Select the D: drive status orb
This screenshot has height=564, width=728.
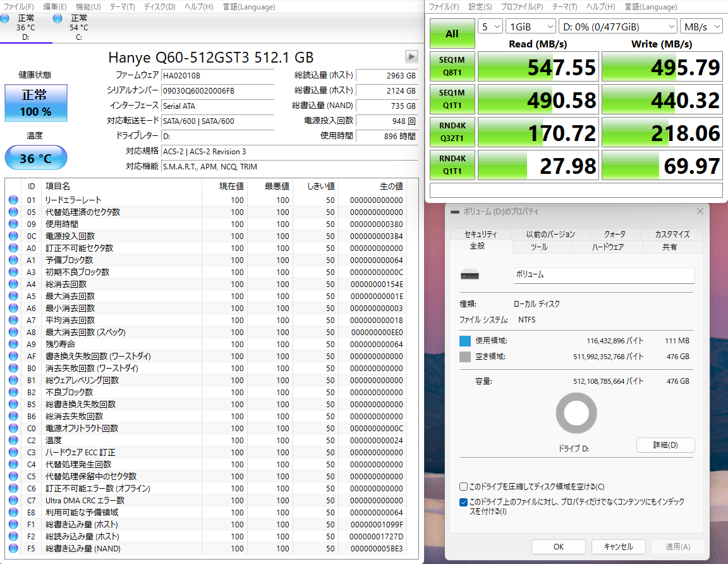click(5, 19)
